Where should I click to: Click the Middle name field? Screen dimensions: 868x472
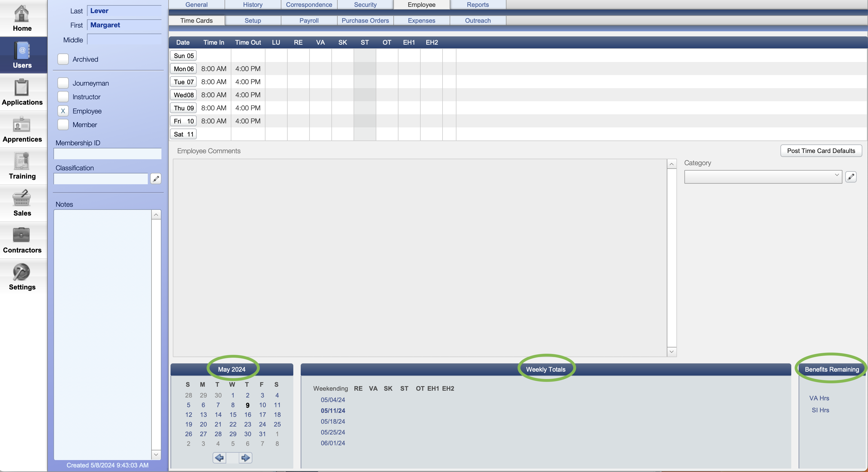[124, 40]
